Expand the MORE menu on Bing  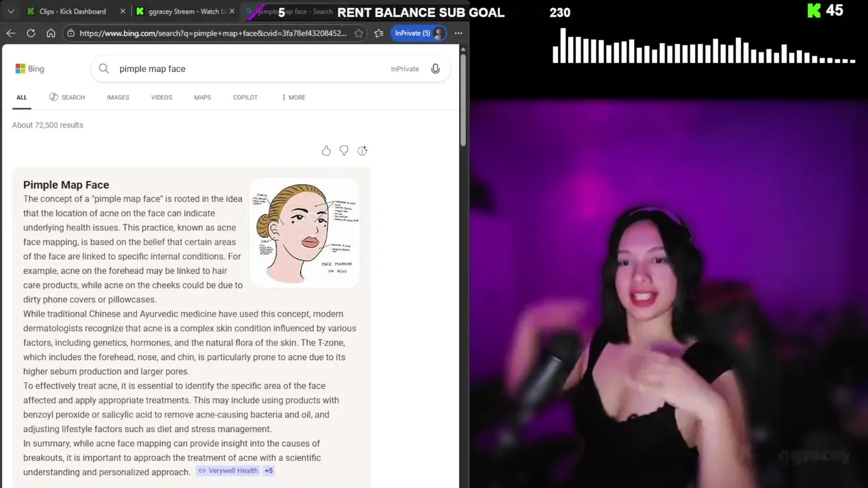coord(293,98)
